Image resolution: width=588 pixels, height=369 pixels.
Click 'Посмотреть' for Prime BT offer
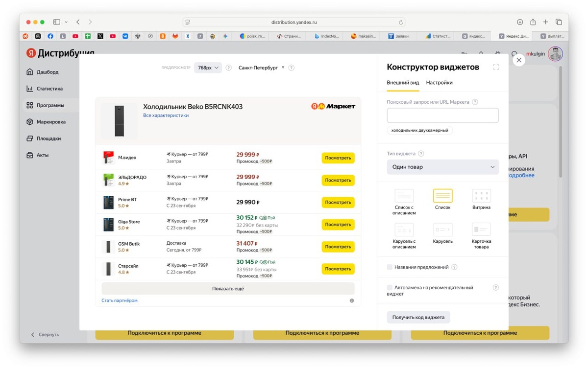338,202
